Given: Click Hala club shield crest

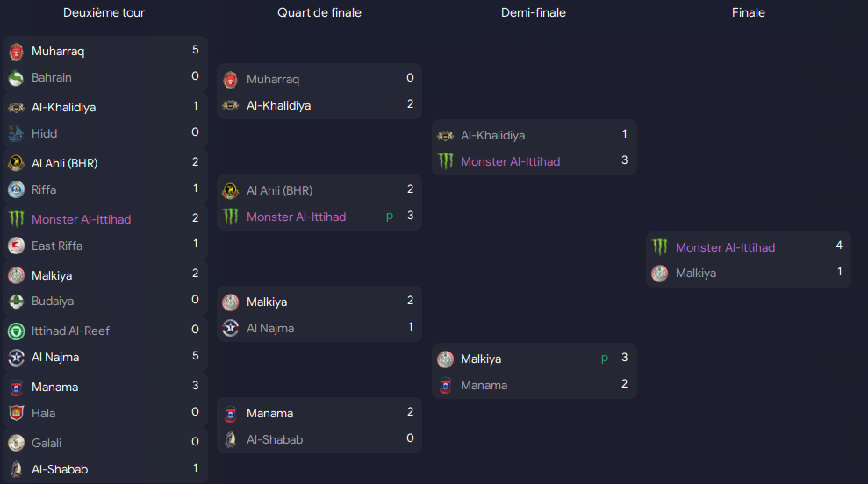Looking at the screenshot, I should click(16, 413).
